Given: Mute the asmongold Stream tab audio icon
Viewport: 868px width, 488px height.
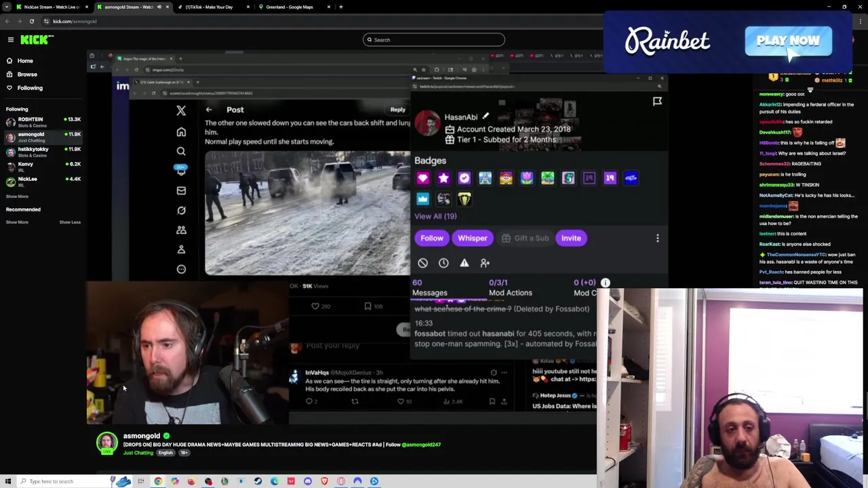Looking at the screenshot, I should [x=159, y=7].
